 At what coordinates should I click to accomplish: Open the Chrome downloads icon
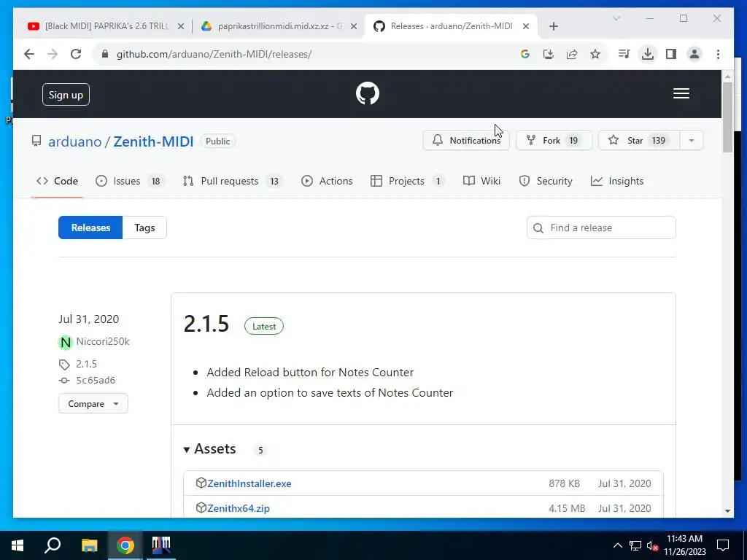[x=648, y=54]
